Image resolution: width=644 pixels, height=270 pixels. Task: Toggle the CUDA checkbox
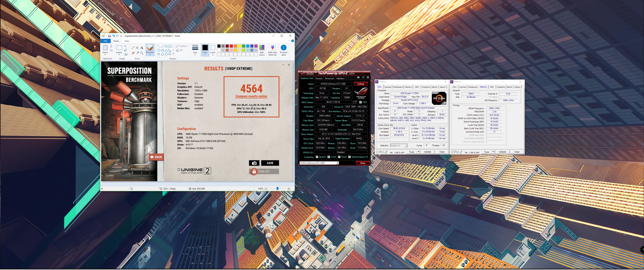329,157
